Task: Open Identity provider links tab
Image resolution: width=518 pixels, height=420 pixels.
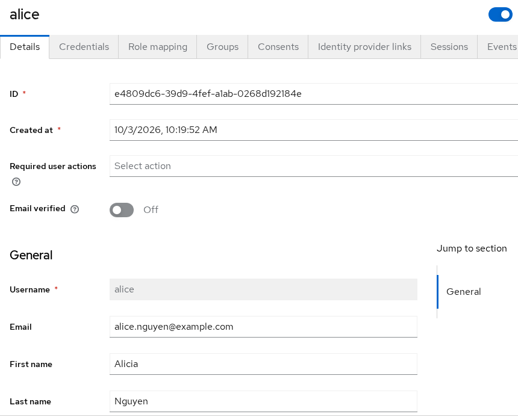Action: click(364, 47)
